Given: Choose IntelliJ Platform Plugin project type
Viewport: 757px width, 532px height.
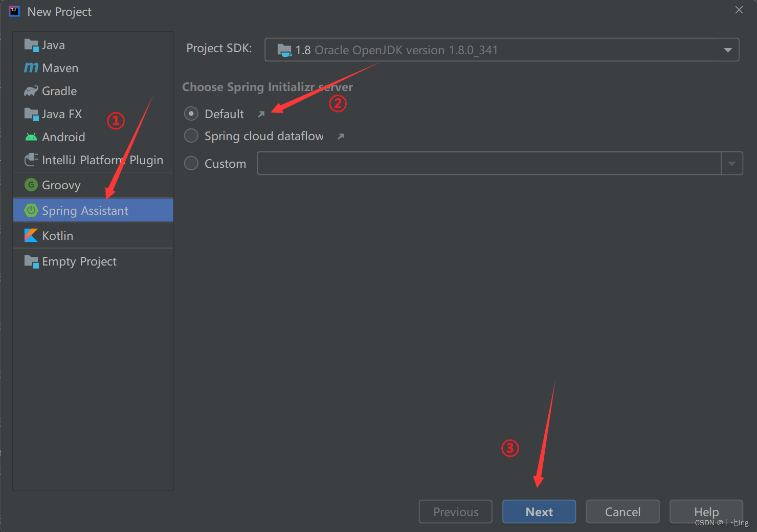Looking at the screenshot, I should [94, 160].
